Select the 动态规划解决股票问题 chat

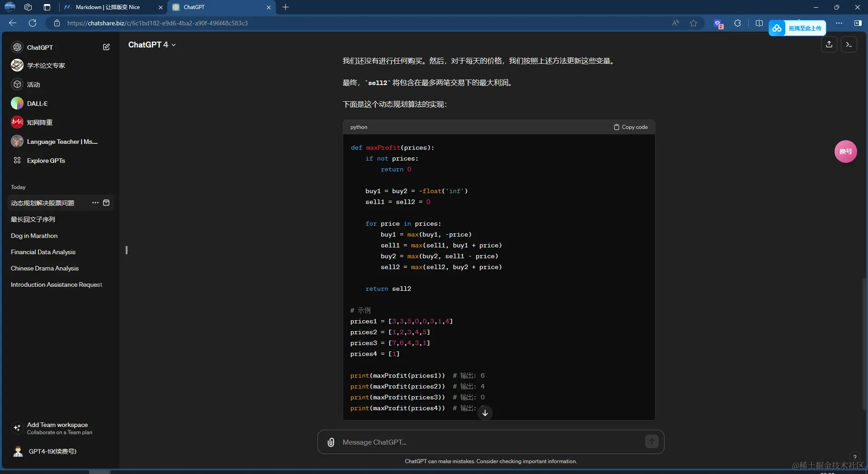42,203
